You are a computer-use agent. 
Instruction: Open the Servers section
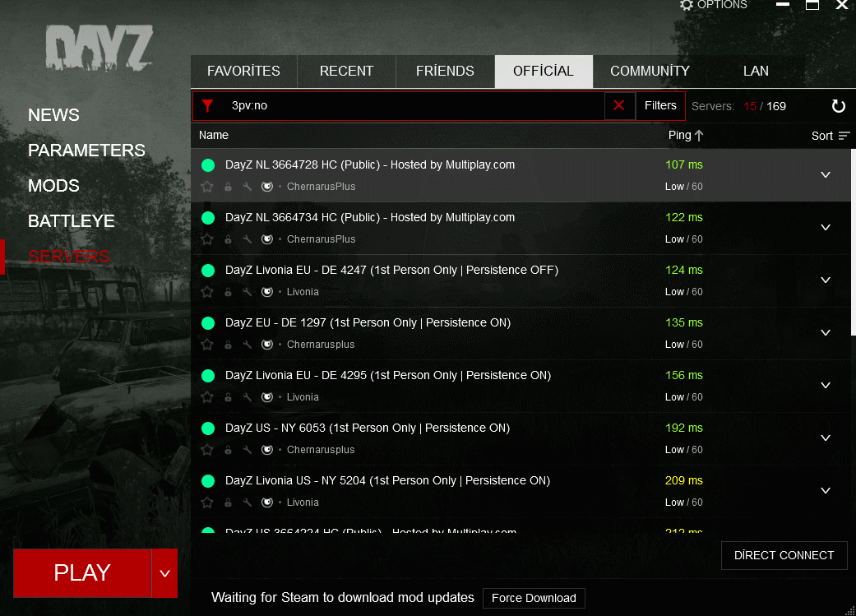(69, 256)
